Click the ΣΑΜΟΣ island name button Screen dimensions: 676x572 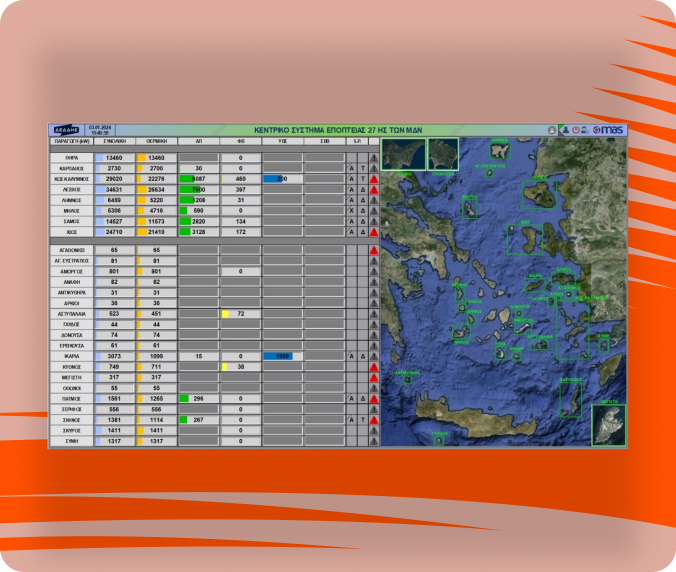[x=71, y=221]
